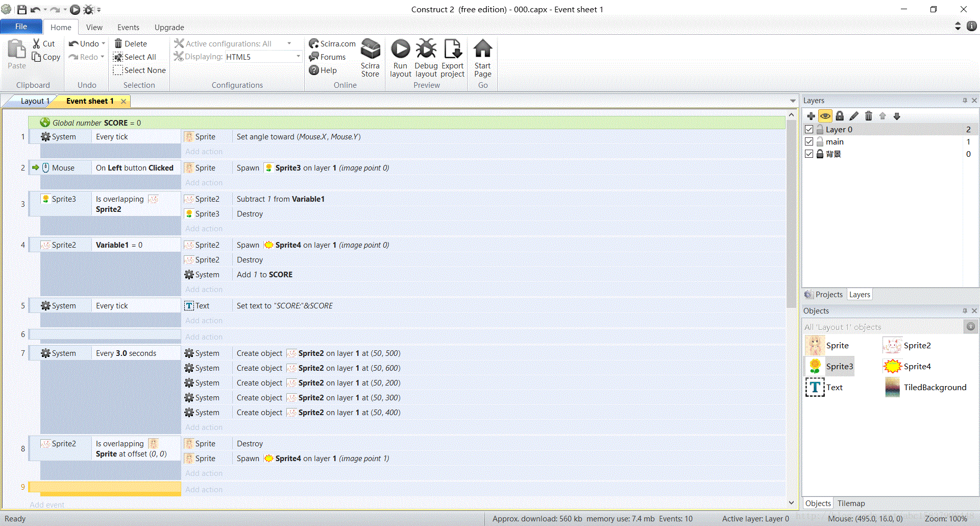Open quick access undo dropdown arrow
The image size is (980, 526).
(x=45, y=9)
